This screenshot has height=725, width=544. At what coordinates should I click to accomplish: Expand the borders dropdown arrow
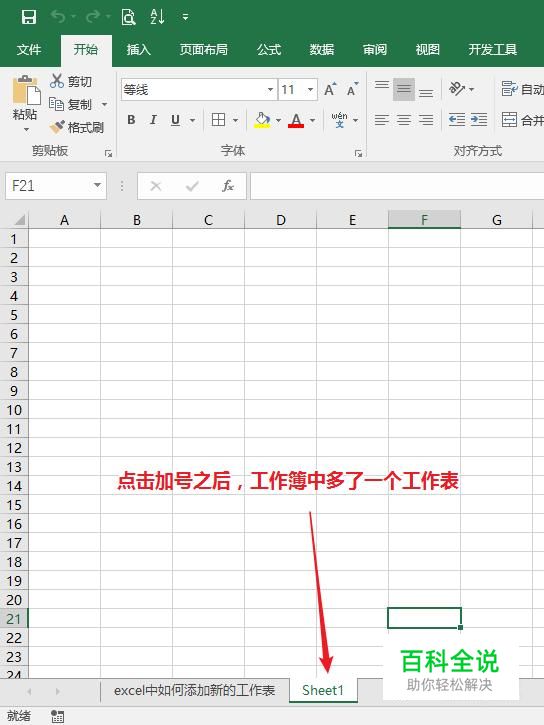235,121
